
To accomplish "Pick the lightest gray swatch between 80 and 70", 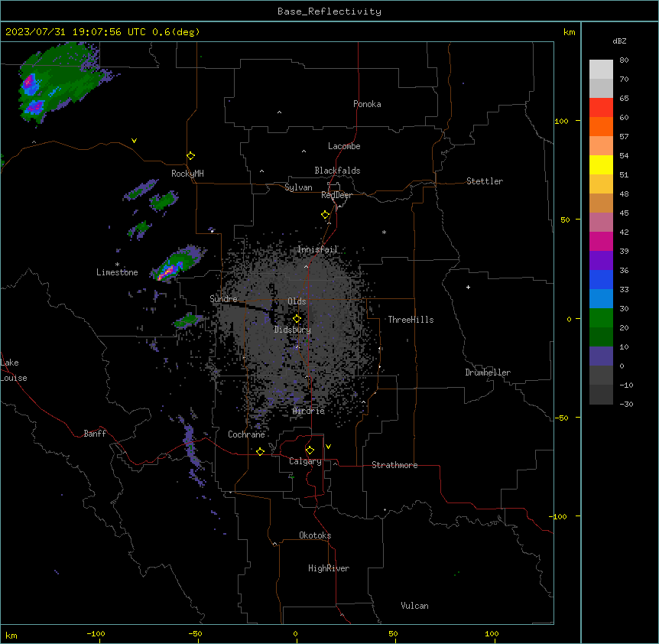I will [x=601, y=70].
